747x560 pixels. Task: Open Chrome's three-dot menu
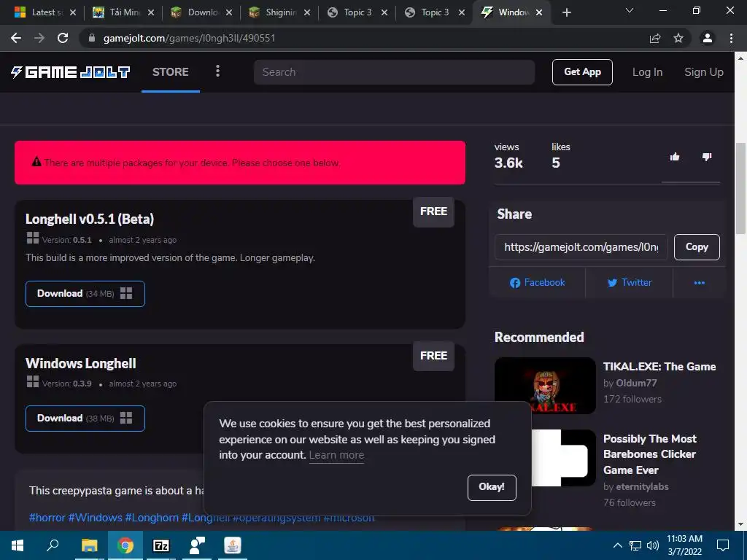pos(731,38)
